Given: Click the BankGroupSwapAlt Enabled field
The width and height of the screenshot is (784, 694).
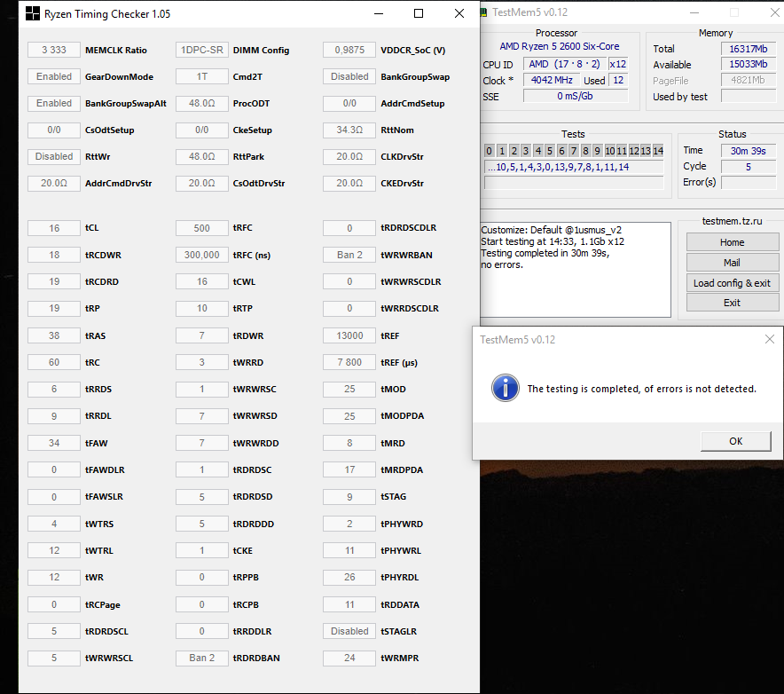Looking at the screenshot, I should 54,103.
